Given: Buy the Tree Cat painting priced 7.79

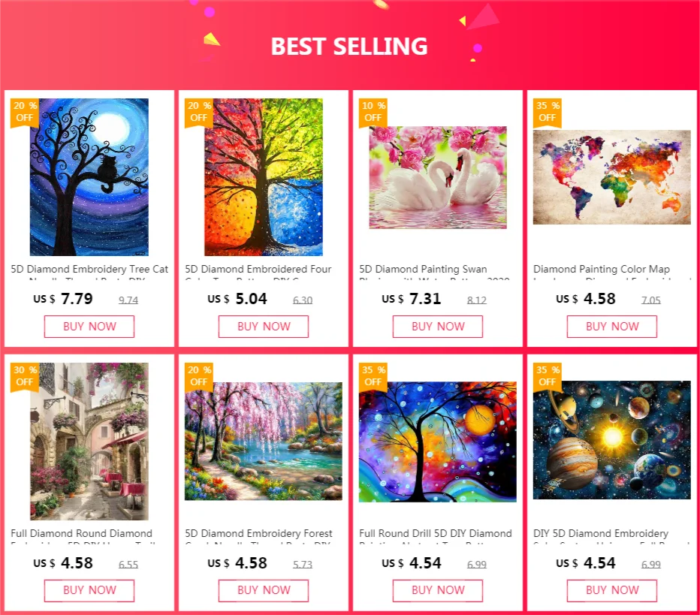Looking at the screenshot, I should [x=89, y=327].
